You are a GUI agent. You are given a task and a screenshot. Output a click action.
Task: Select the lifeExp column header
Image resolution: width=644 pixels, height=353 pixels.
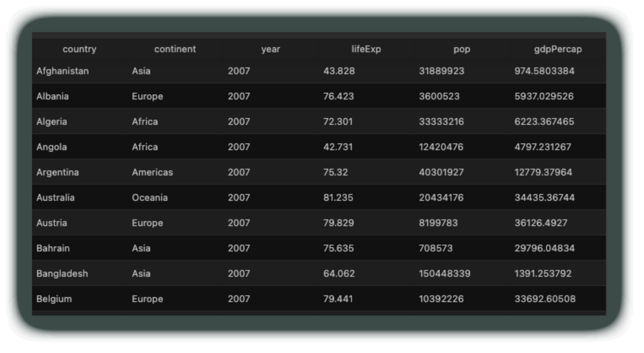point(366,49)
